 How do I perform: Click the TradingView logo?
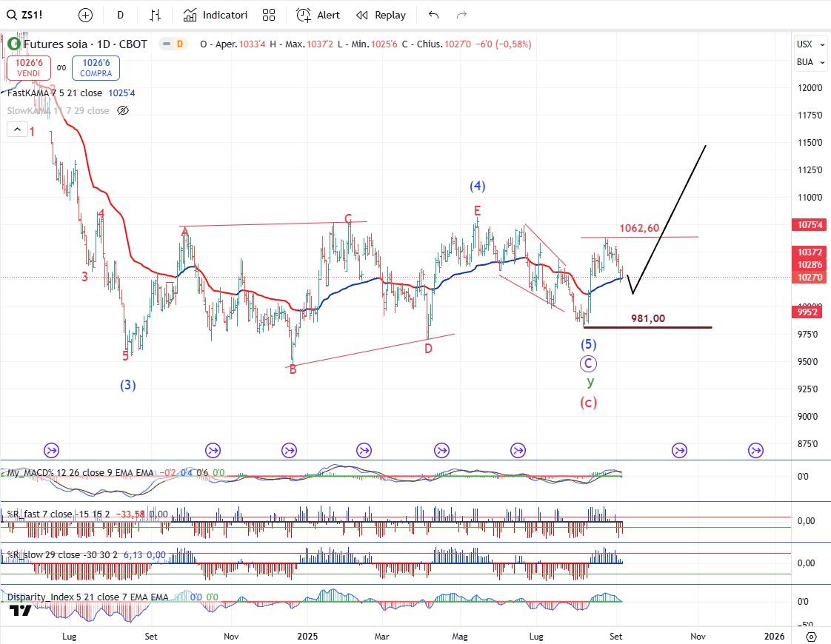21,611
